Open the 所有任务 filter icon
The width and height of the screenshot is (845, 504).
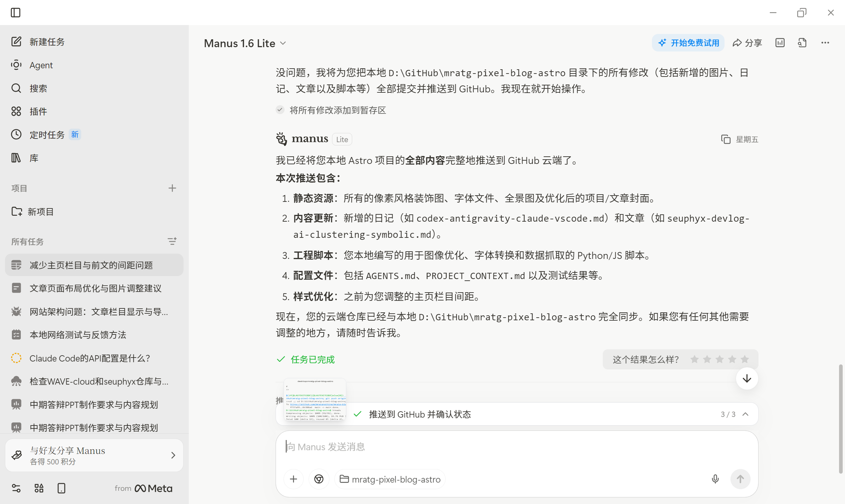coord(172,241)
